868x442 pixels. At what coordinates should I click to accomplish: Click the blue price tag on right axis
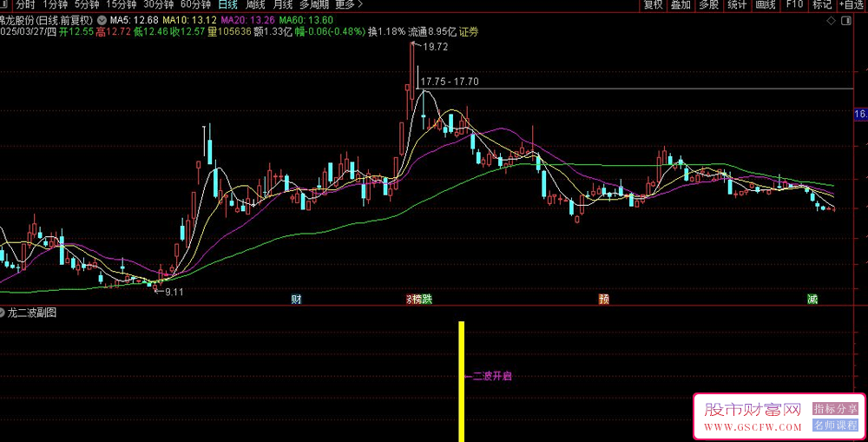[x=861, y=114]
